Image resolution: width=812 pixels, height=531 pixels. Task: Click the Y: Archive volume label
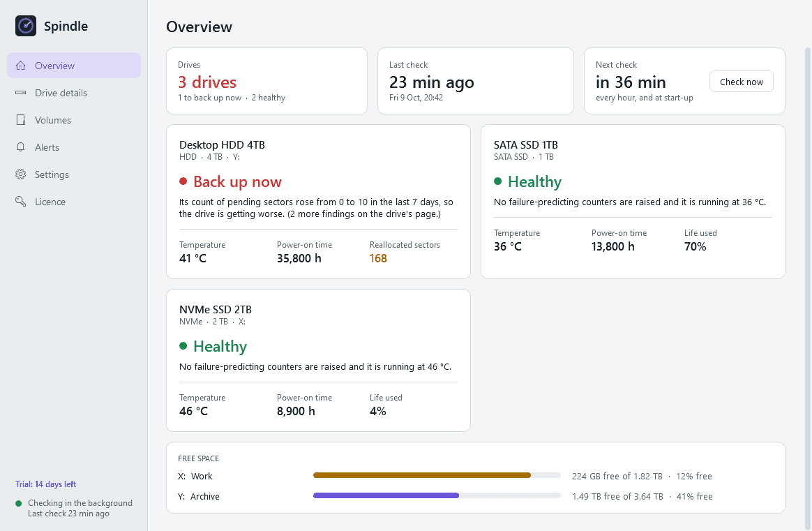coord(198,496)
